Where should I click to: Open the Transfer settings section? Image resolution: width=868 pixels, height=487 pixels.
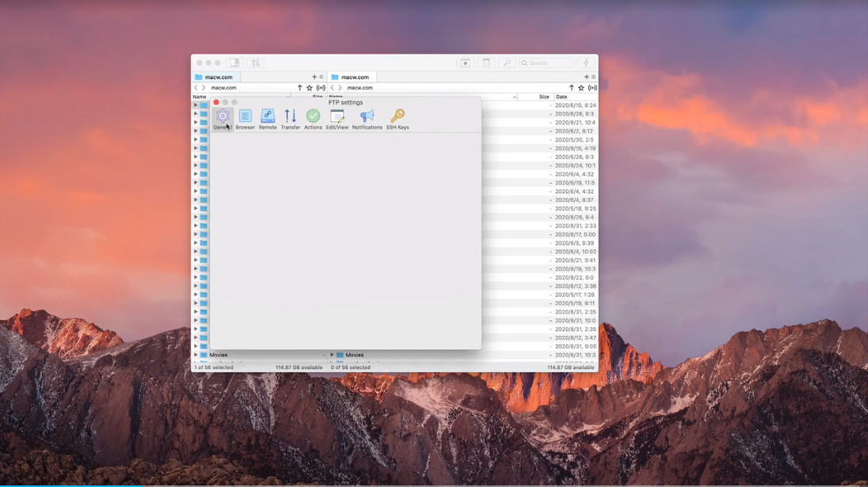click(x=290, y=117)
